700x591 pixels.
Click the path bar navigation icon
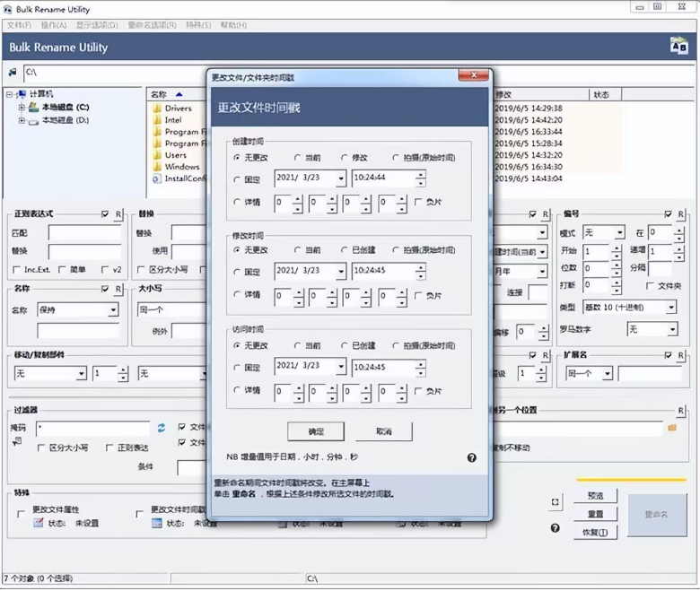(x=13, y=72)
